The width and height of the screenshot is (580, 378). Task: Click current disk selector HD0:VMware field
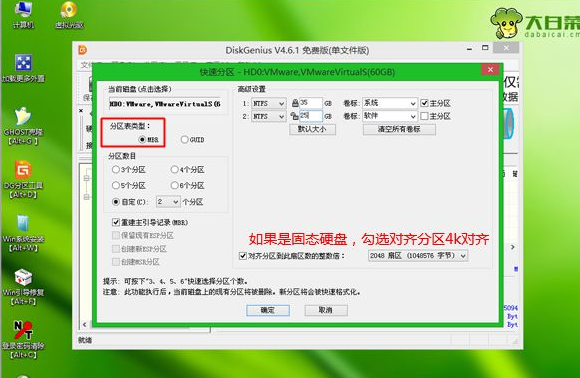[x=165, y=104]
